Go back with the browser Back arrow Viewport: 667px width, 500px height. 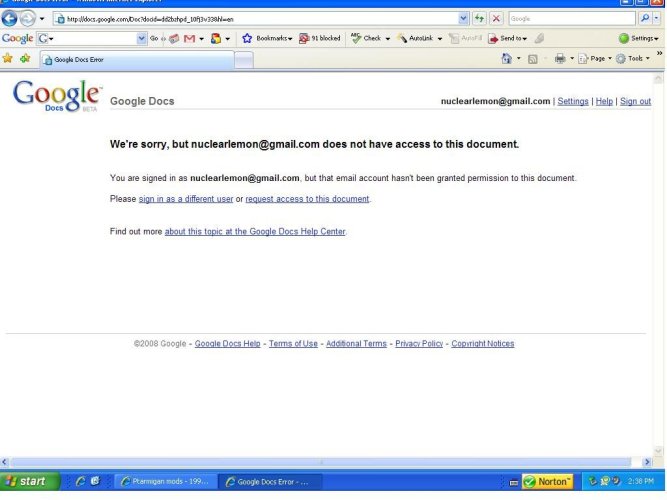(9, 19)
